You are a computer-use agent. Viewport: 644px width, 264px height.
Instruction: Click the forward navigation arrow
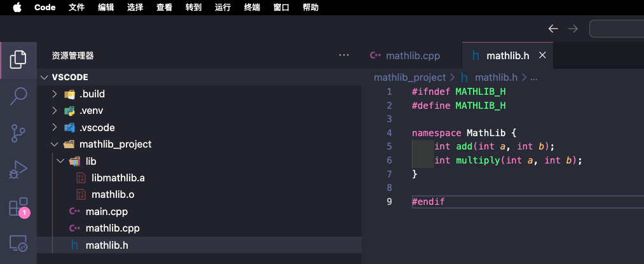(573, 29)
